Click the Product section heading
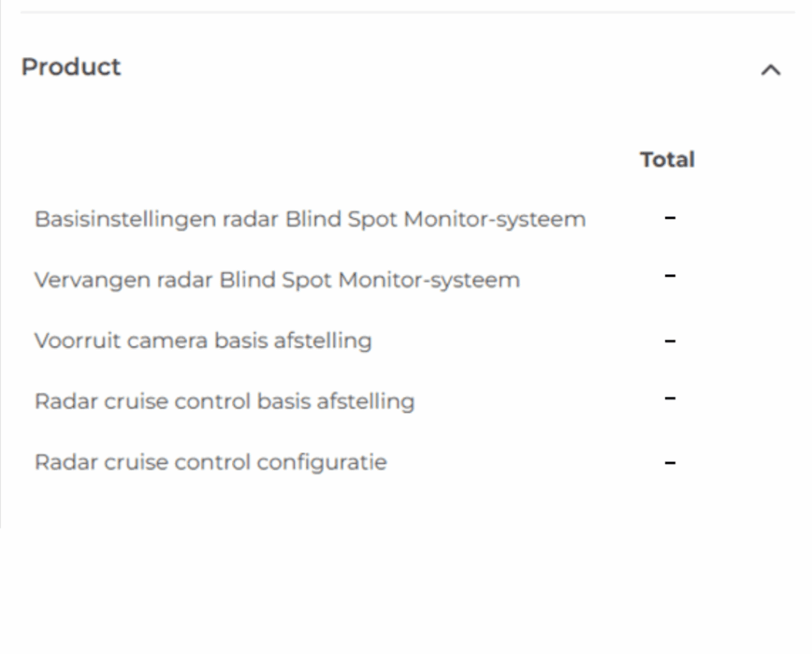This screenshot has height=654, width=812. (x=71, y=67)
